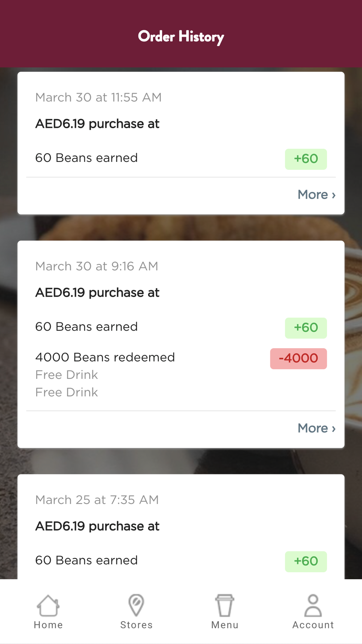Tap the Home house icon

(48, 606)
